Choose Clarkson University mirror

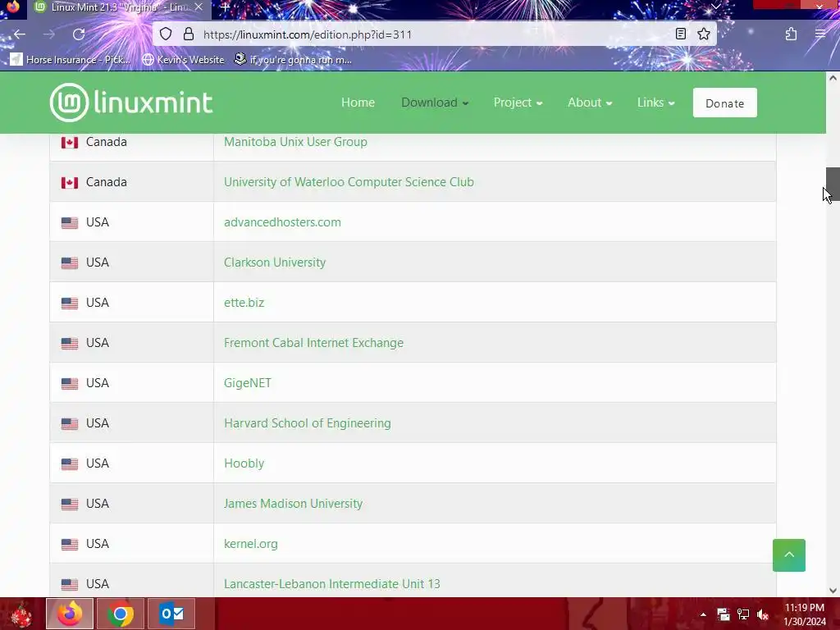click(275, 262)
